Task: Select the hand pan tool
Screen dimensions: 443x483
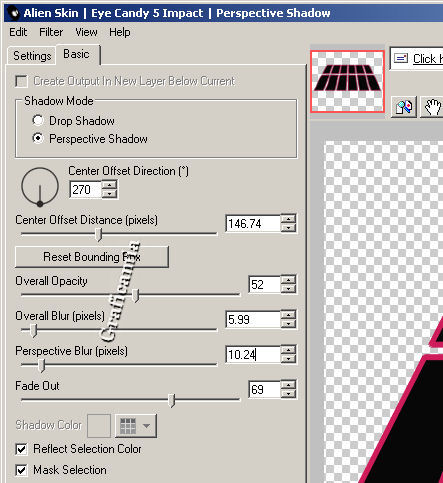Action: (x=432, y=107)
